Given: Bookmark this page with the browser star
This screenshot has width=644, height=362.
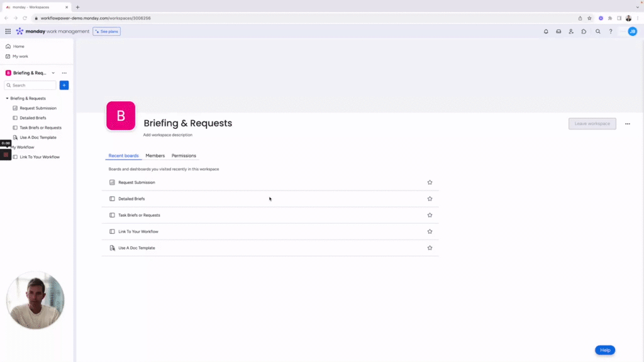Looking at the screenshot, I should [589, 18].
